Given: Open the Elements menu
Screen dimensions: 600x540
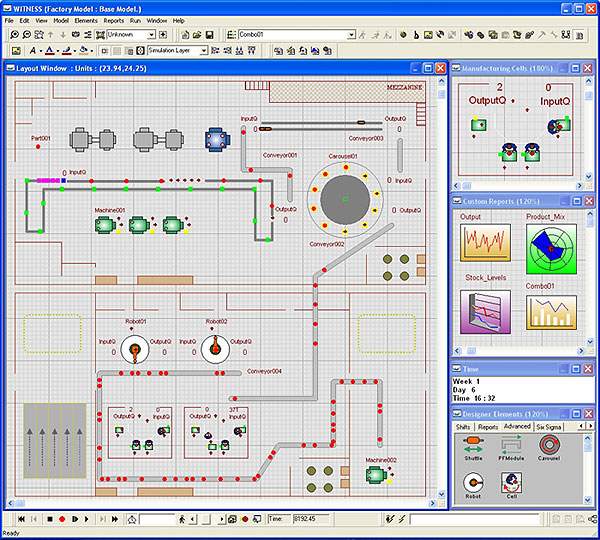Looking at the screenshot, I should tap(86, 21).
